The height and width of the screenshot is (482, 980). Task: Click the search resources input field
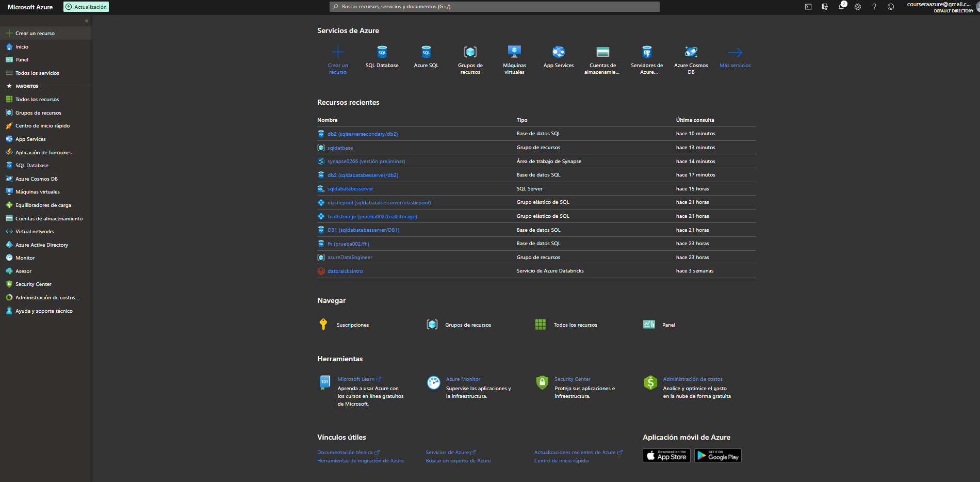(494, 7)
